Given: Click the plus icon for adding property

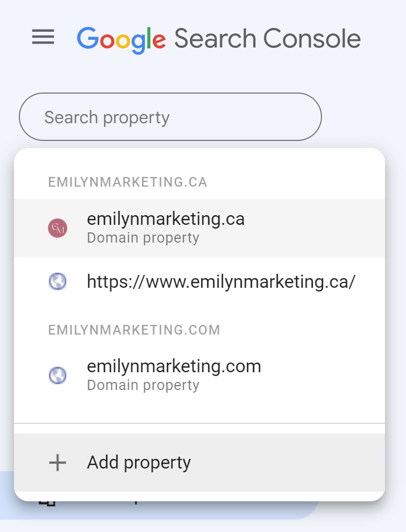Looking at the screenshot, I should [x=58, y=463].
